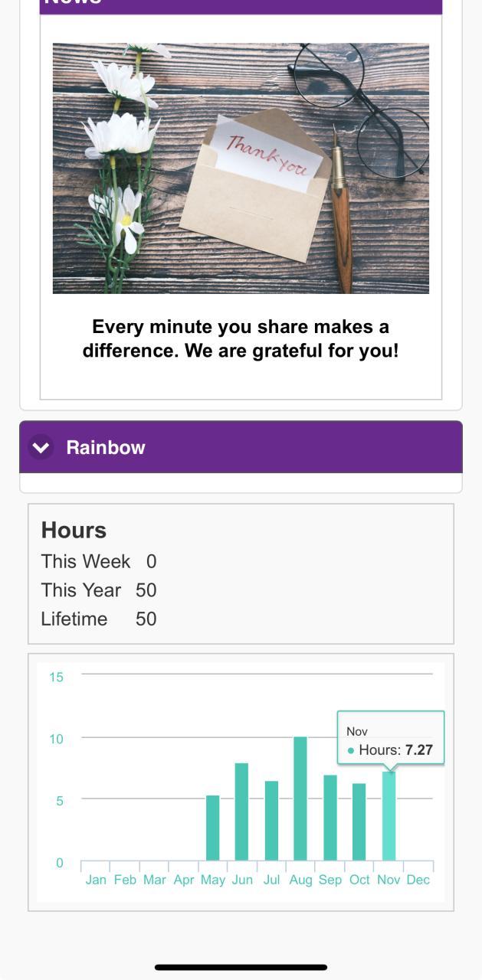Tap the Rainbow header title text
The image size is (482, 980).
[x=106, y=447]
